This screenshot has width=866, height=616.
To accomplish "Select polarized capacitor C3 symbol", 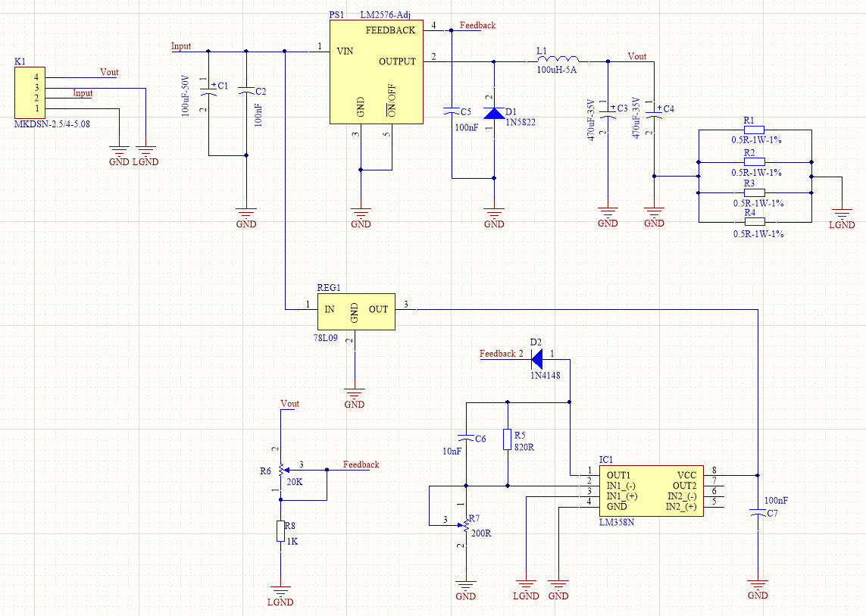I will coord(608,111).
